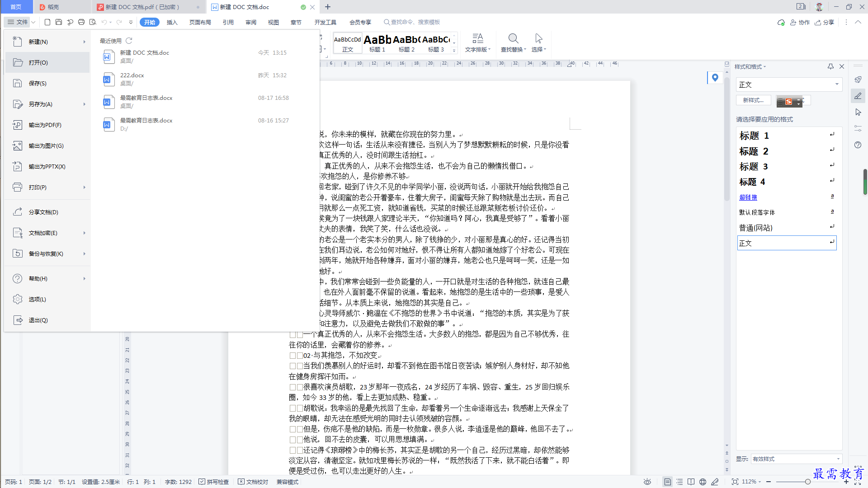Open the Find and Replace tool
The width and height of the screenshot is (868, 488).
click(513, 43)
